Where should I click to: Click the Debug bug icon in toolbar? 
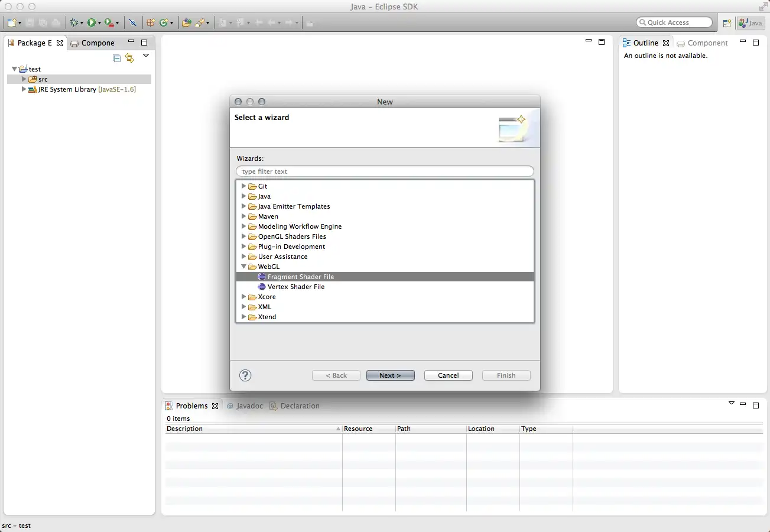(x=74, y=22)
